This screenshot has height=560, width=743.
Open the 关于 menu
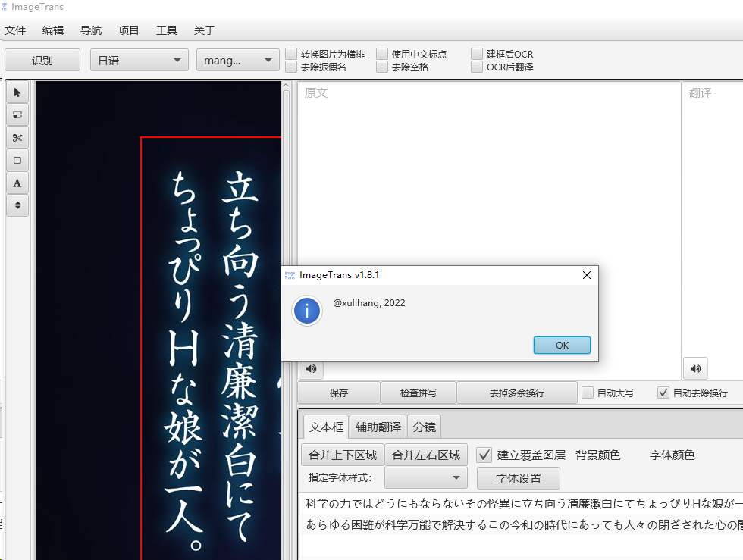205,30
